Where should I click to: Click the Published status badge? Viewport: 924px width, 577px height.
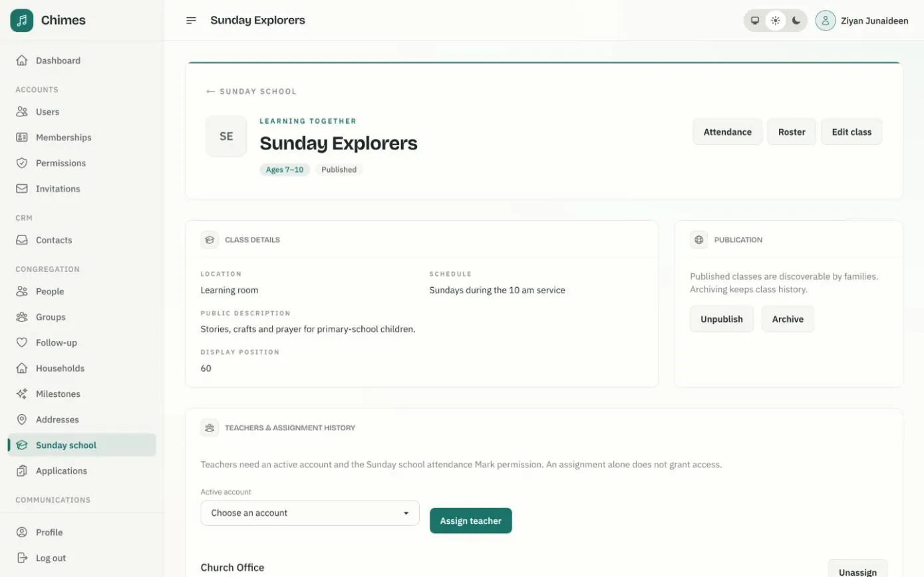click(339, 170)
